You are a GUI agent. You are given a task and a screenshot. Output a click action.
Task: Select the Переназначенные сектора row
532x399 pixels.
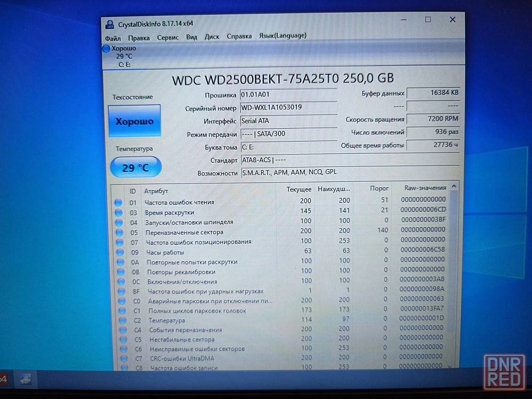[x=281, y=231]
